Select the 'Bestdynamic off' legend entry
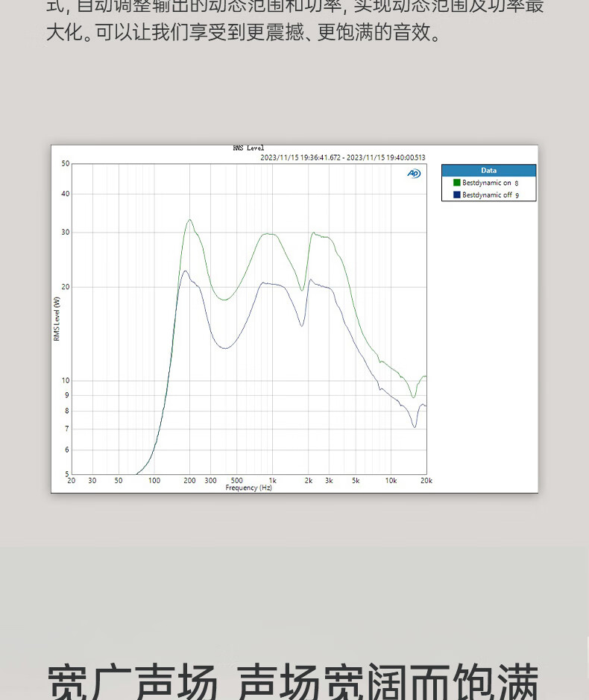The image size is (589, 700). (x=487, y=195)
